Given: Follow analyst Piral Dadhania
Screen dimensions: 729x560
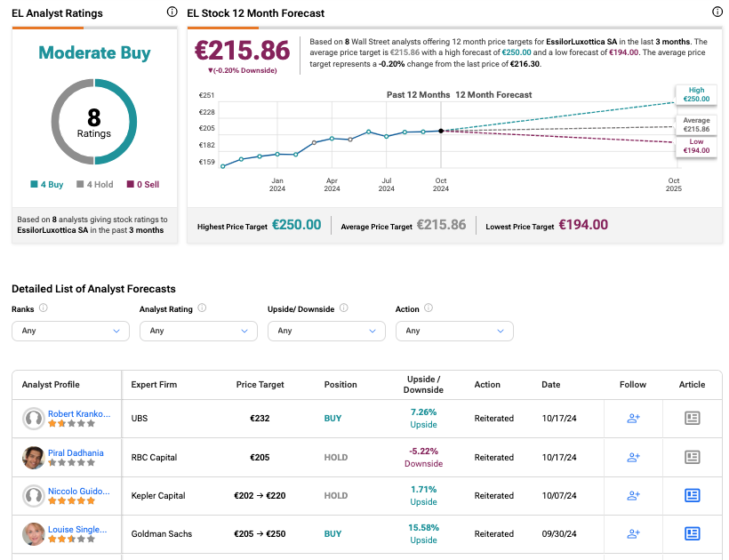Looking at the screenshot, I should click(x=634, y=457).
